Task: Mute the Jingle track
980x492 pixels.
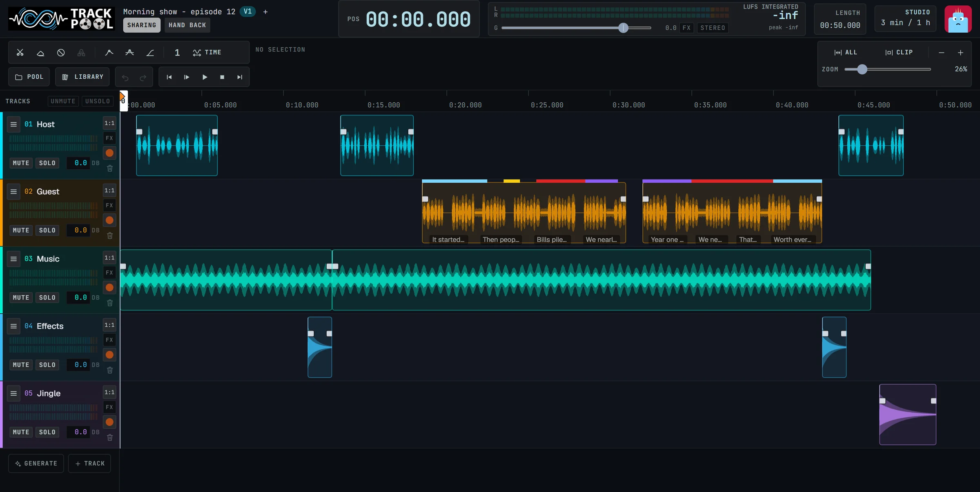Action: coord(21,432)
